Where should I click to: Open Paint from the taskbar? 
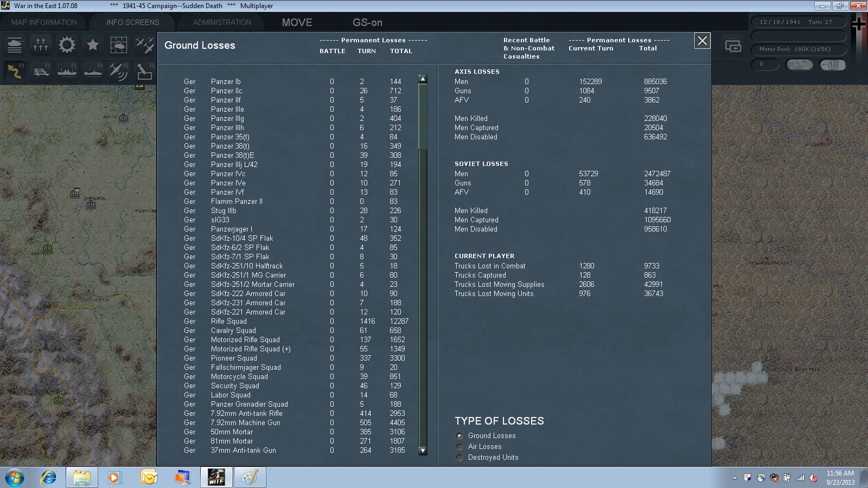(x=250, y=478)
